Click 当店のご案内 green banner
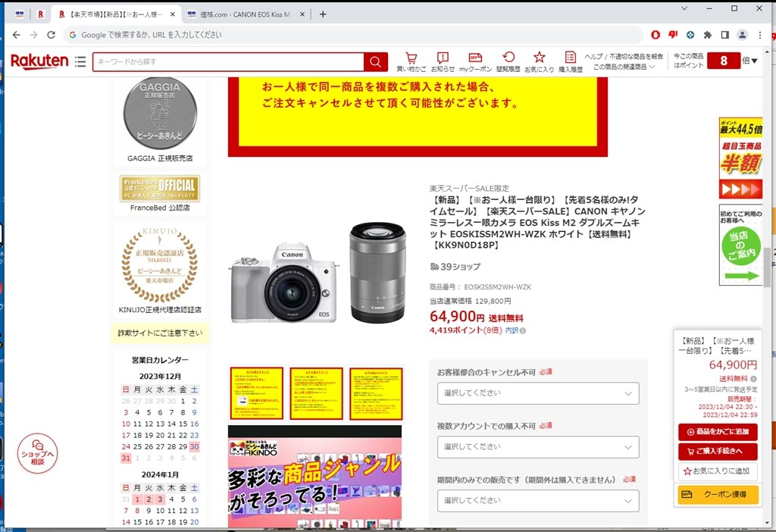The width and height of the screenshot is (776, 532). pyautogui.click(x=741, y=246)
